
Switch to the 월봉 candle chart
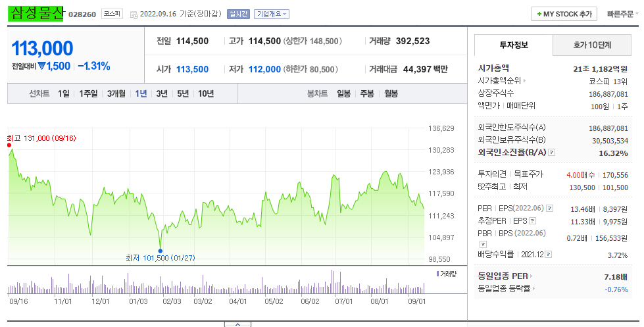click(391, 93)
